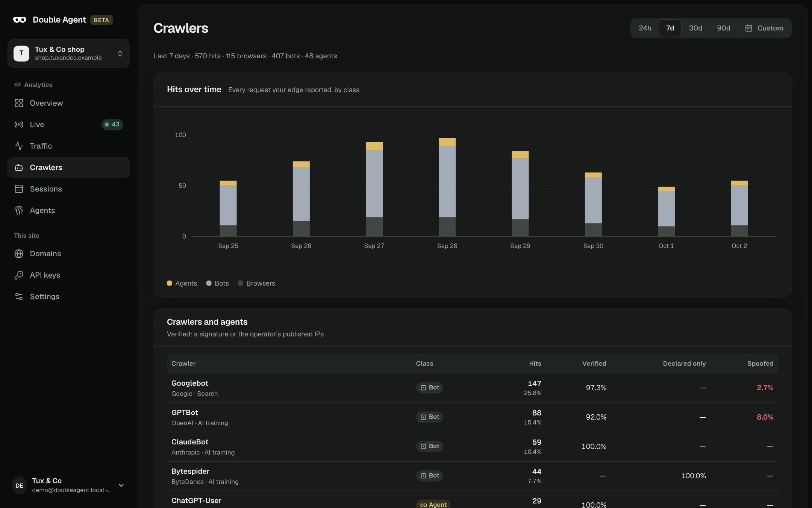Click the Bot icon in GPTBot row

423,417
